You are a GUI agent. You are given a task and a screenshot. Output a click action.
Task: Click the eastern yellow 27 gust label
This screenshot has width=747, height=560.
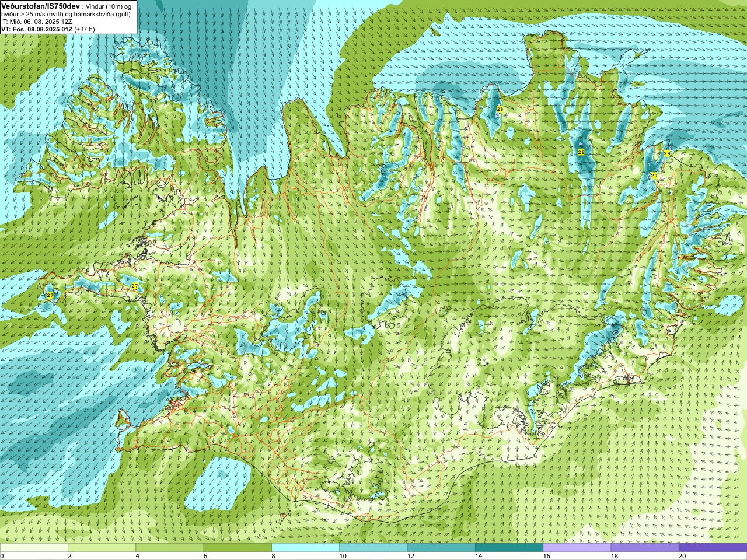tap(135, 286)
